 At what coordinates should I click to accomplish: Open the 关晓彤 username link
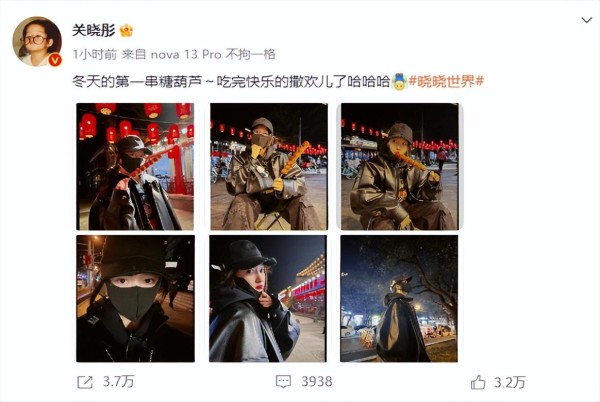[94, 30]
